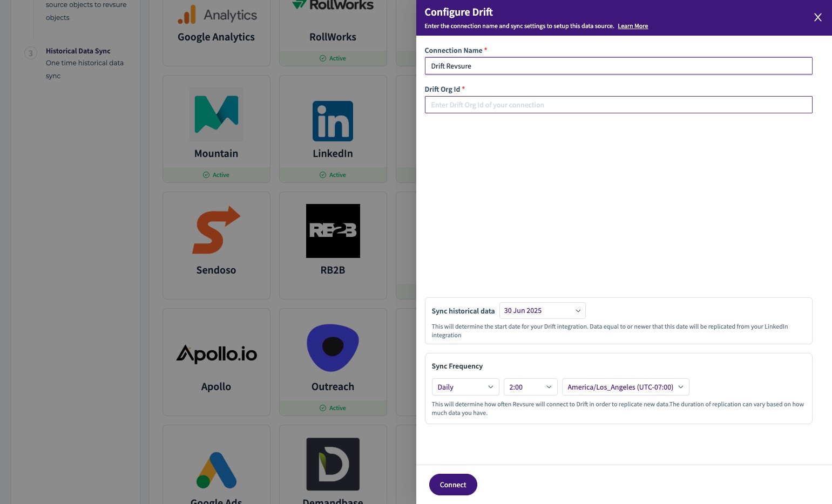Click the Outreach card label
Viewport: 832px width, 504px height.
(x=333, y=387)
